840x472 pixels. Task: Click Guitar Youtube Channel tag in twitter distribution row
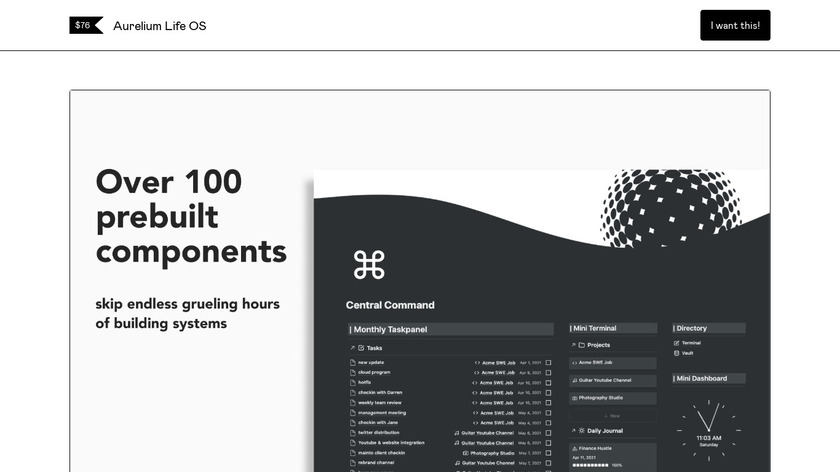(x=484, y=433)
